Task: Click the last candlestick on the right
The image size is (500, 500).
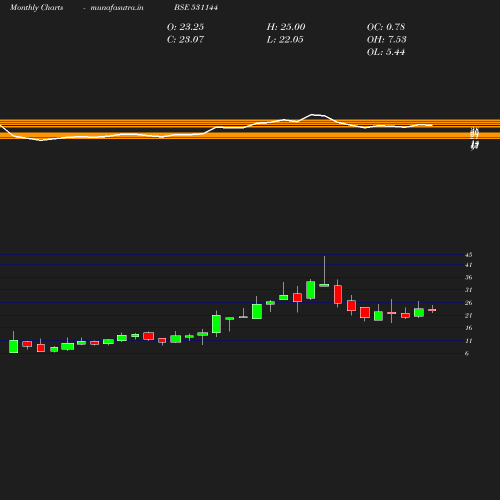Action: [x=432, y=310]
